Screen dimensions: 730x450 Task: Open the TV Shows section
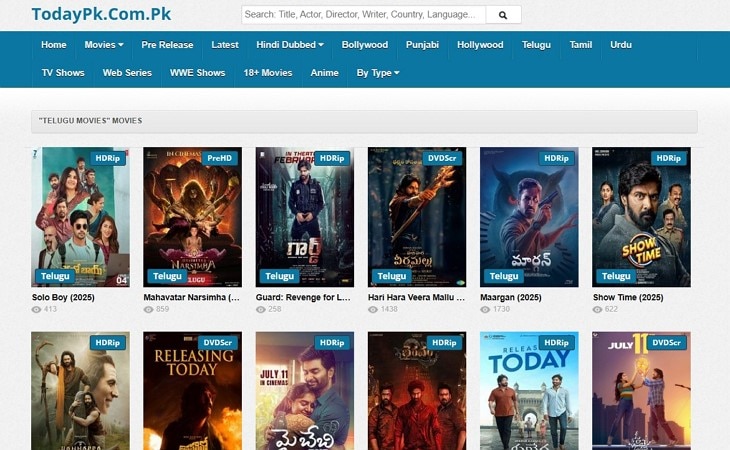pos(63,73)
